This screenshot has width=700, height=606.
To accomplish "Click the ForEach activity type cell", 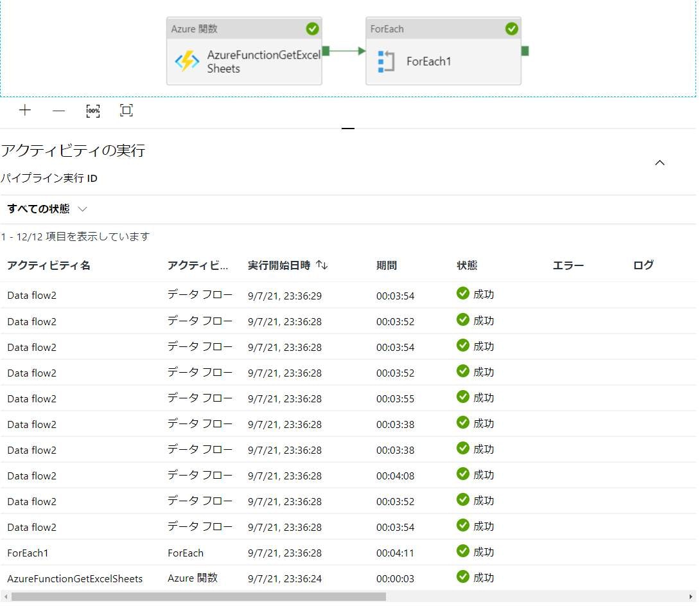I will [186, 553].
